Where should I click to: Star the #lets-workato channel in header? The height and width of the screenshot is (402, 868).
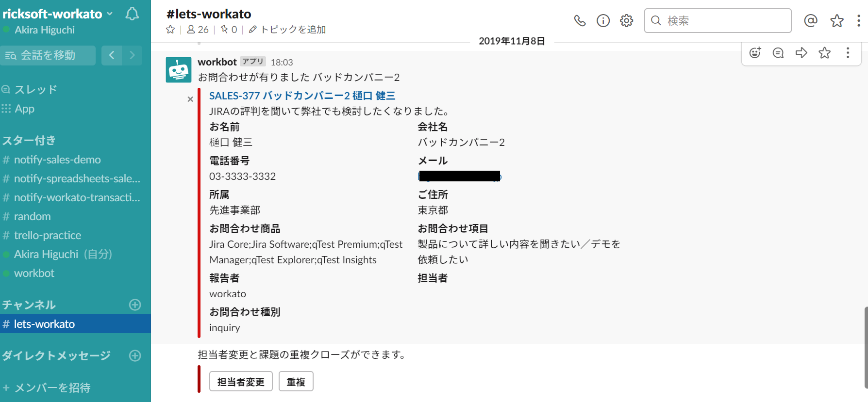[x=170, y=30]
